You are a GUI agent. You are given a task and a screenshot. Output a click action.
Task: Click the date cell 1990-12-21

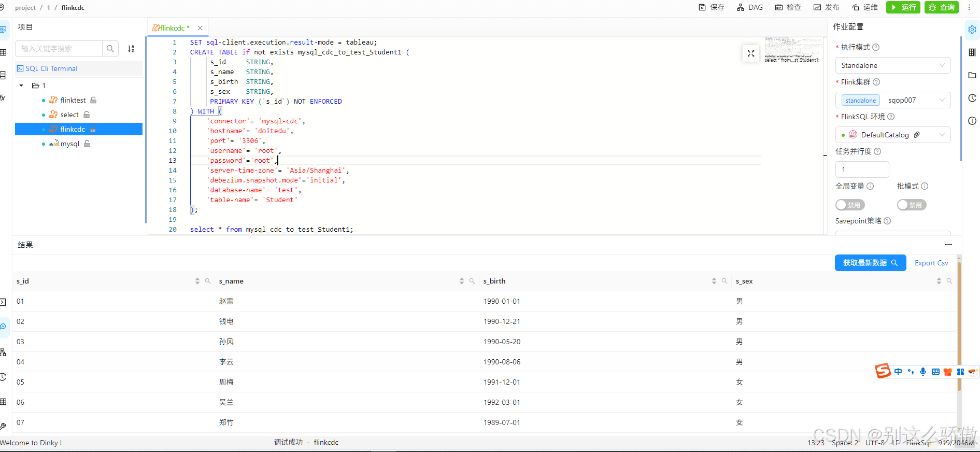(x=502, y=321)
